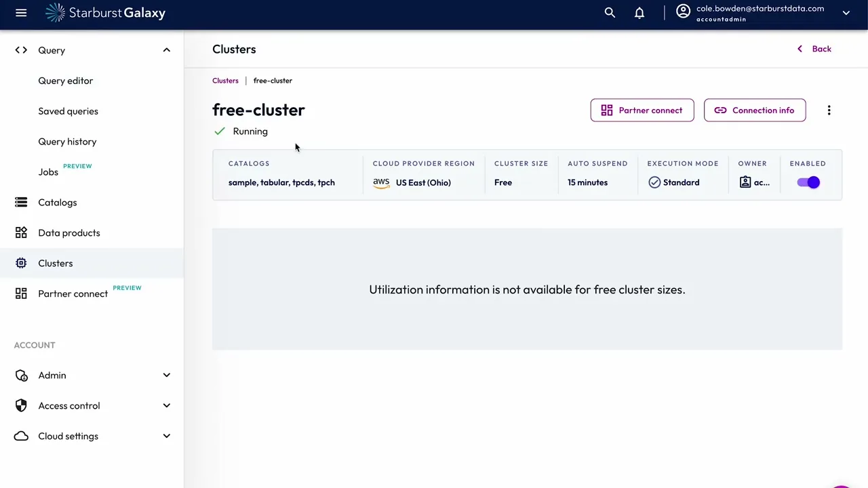Viewport: 868px width, 488px height.
Task: Click the free-cluster breadcrumb text
Action: [273, 81]
